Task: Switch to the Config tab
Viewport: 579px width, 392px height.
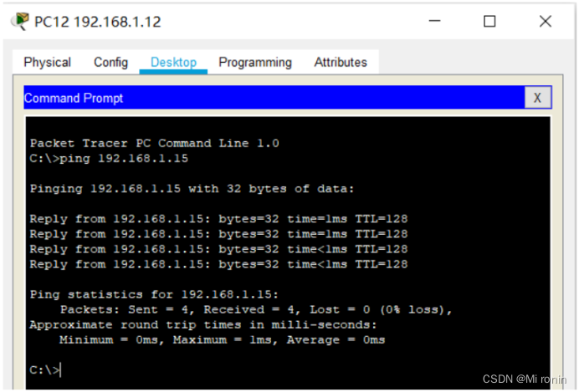Action: (110, 63)
